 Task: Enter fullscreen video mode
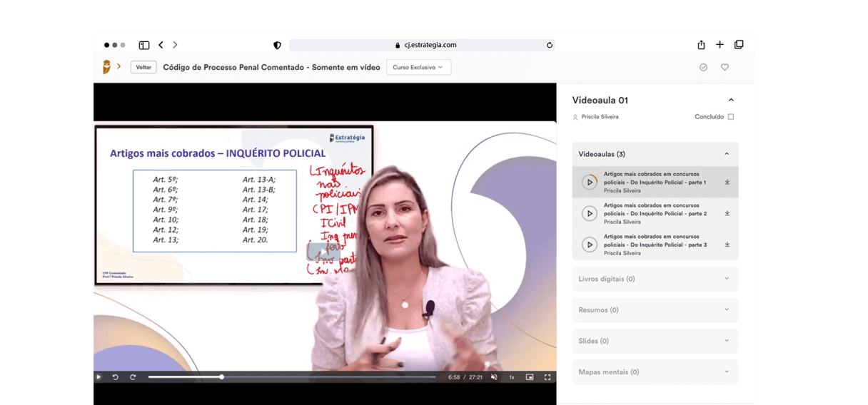547,377
